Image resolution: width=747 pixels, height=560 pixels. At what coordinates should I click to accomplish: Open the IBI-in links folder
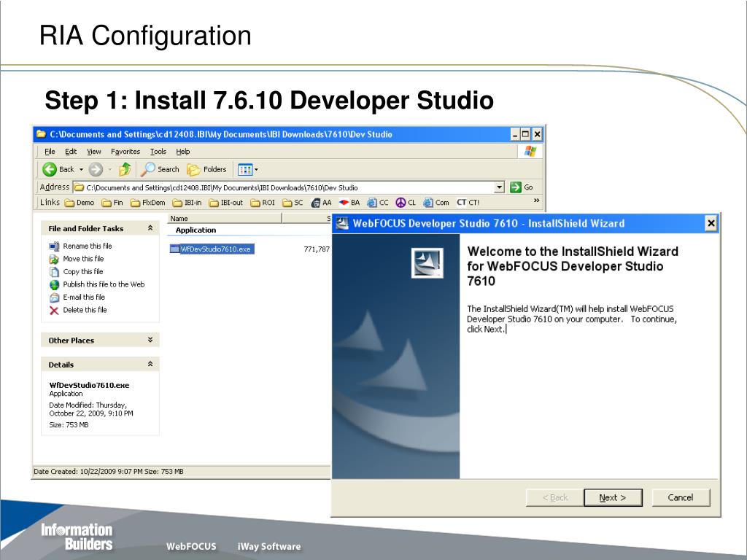(187, 203)
